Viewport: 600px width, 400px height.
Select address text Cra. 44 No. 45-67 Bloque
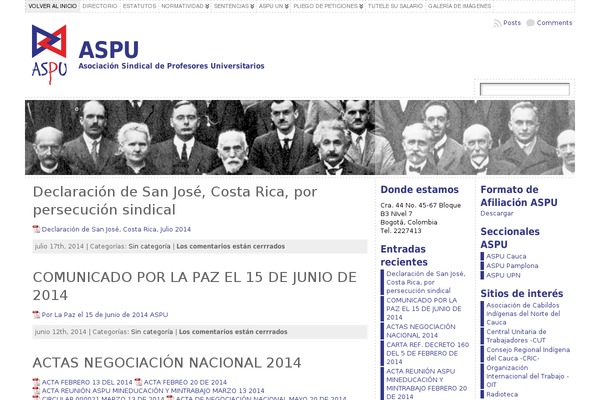tap(421, 206)
